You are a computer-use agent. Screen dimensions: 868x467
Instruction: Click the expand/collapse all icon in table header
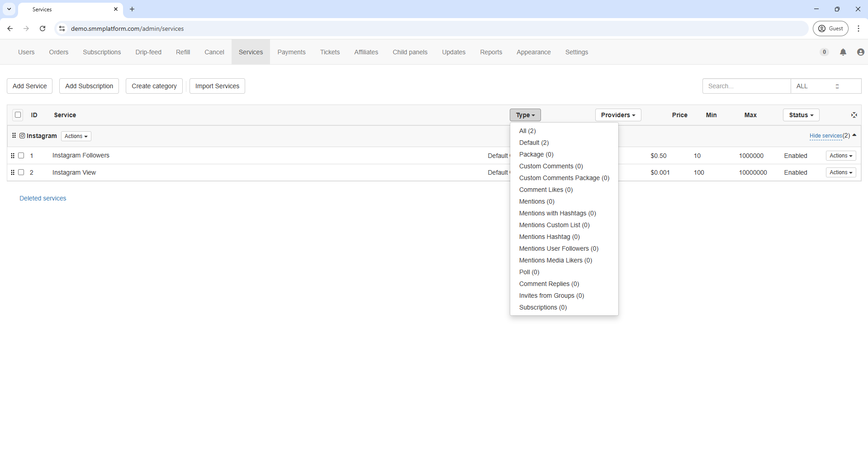pyautogui.click(x=854, y=115)
